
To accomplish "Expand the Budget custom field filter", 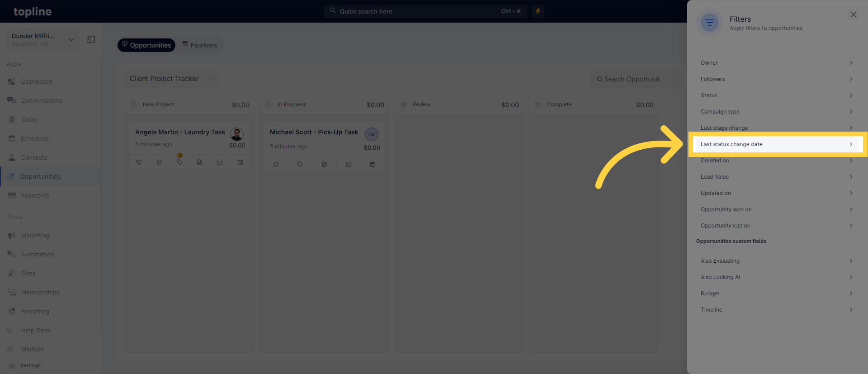I will (777, 294).
